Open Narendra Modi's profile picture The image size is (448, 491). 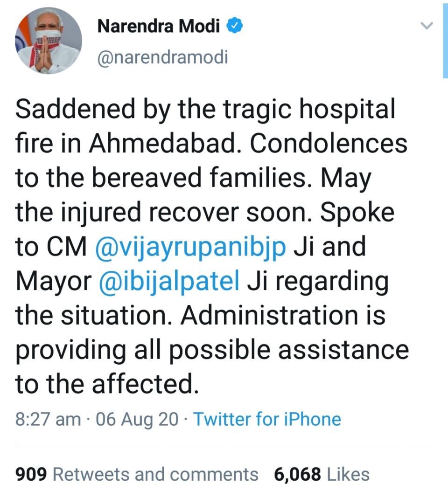49,41
